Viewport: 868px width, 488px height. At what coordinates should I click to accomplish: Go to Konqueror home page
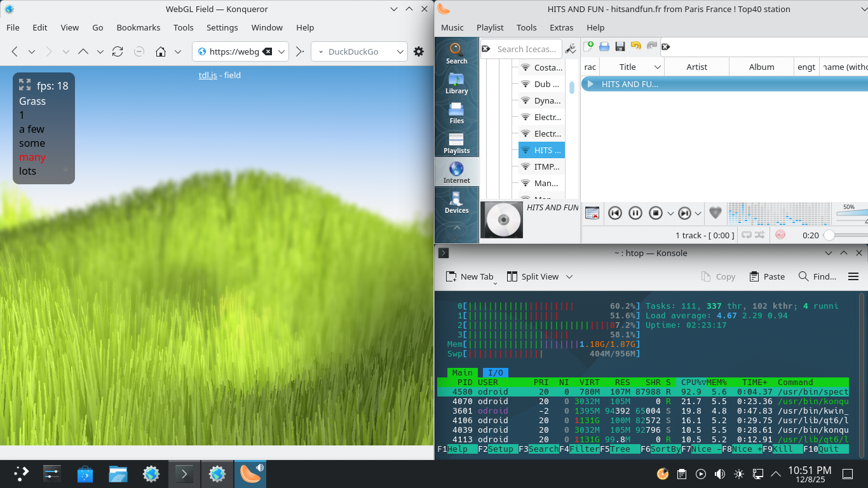tap(161, 52)
